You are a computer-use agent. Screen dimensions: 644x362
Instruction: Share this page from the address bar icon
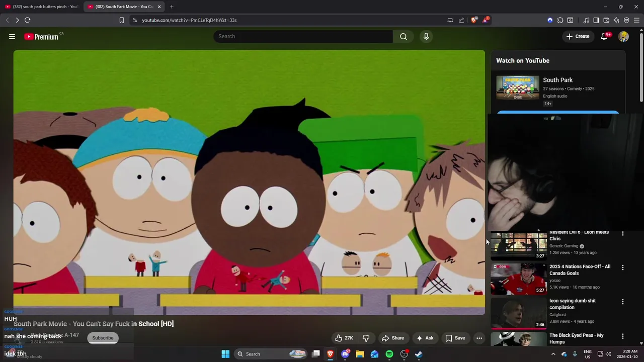pyautogui.click(x=461, y=20)
